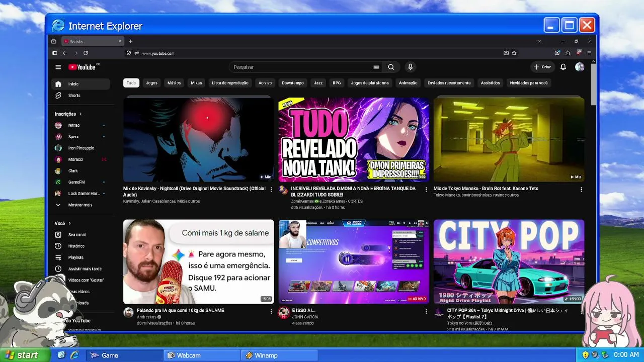This screenshot has height=362, width=644.
Task: Play the CITY POP 80s playlist thumbnail
Action: click(509, 261)
